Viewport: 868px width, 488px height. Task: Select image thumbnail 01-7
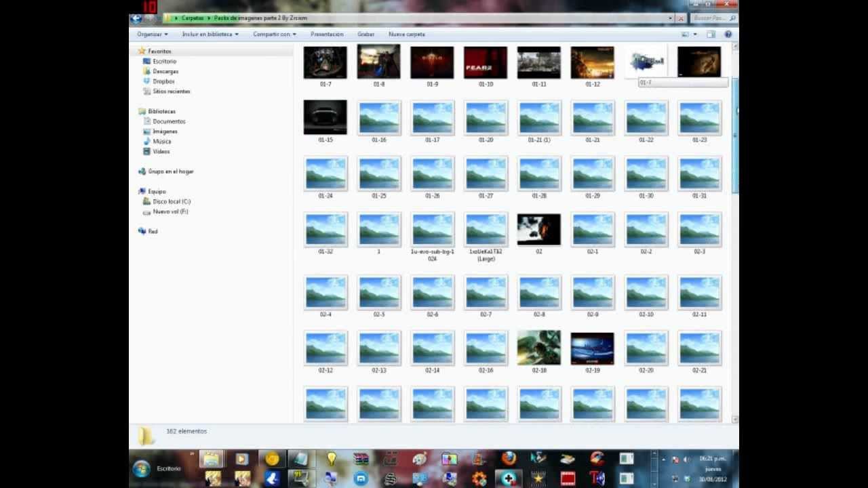coord(325,62)
